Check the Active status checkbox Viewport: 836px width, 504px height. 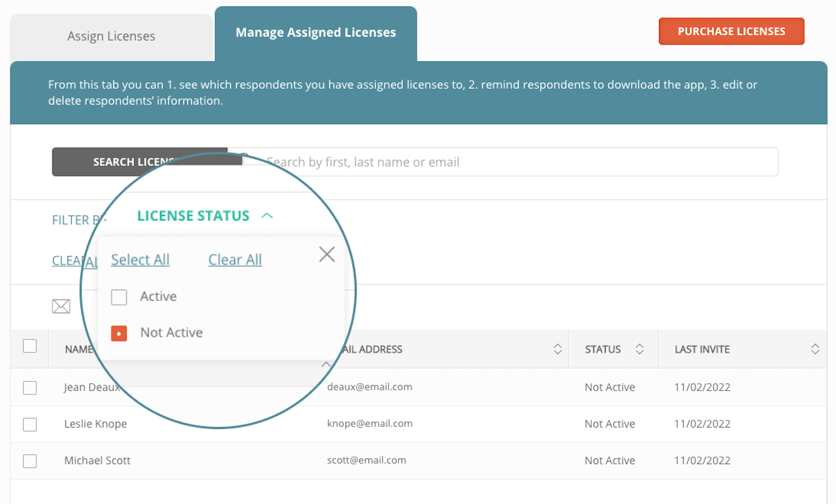[x=119, y=297]
